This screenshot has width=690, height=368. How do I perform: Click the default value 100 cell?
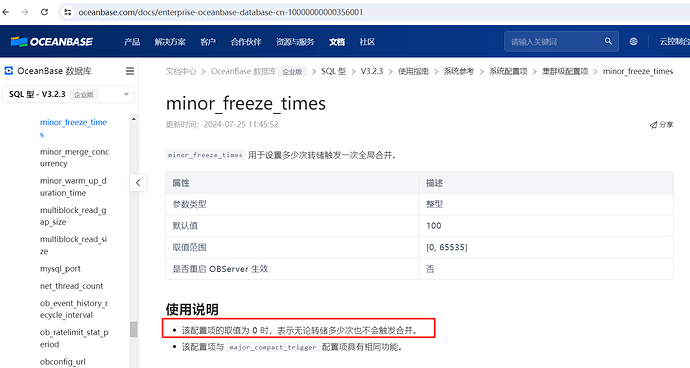point(546,225)
